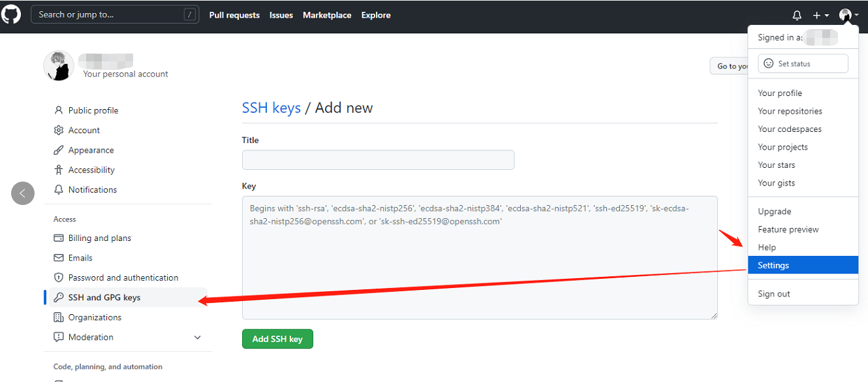
Task: Select Settings in the user menu
Action: click(x=803, y=265)
